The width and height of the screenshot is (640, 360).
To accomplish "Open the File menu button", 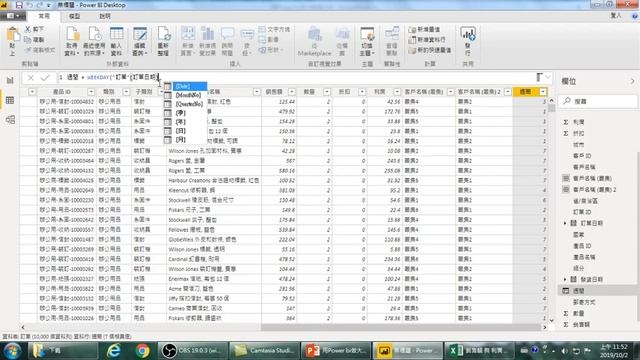I will point(13,16).
